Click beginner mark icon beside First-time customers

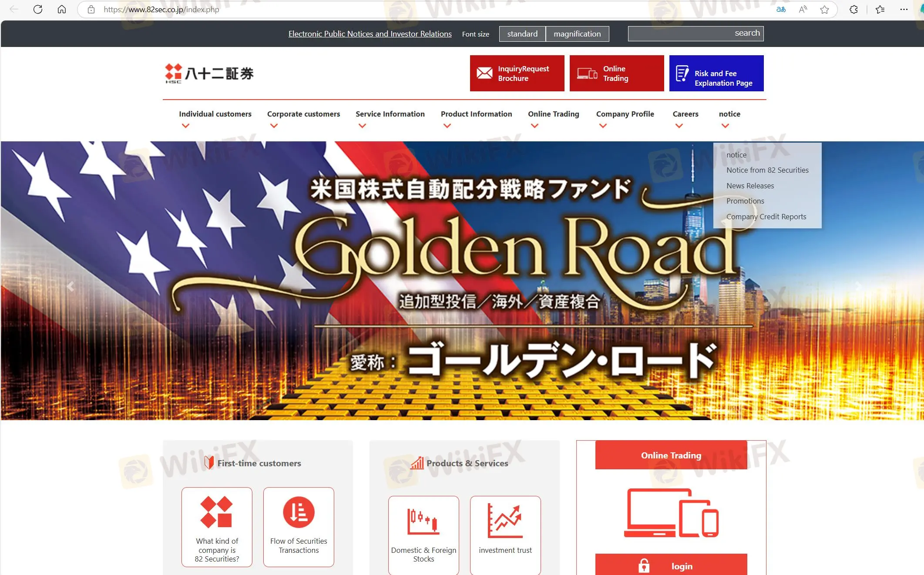click(x=209, y=462)
